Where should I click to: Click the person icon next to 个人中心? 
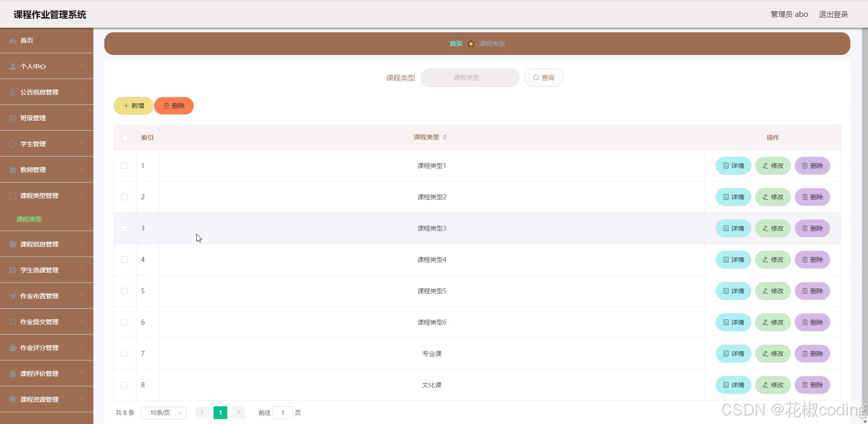coord(13,66)
